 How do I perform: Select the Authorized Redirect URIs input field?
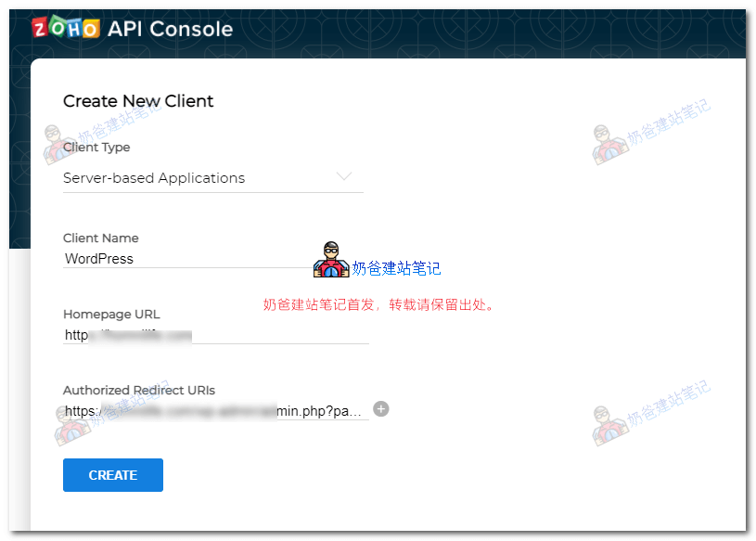click(x=213, y=410)
